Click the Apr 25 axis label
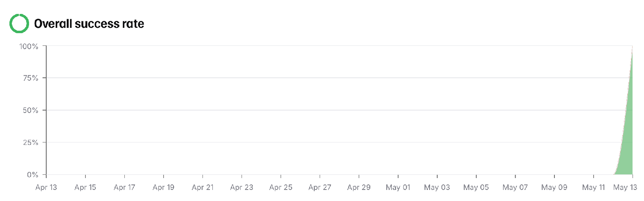Image resolution: width=644 pixels, height=201 pixels. coord(281,187)
